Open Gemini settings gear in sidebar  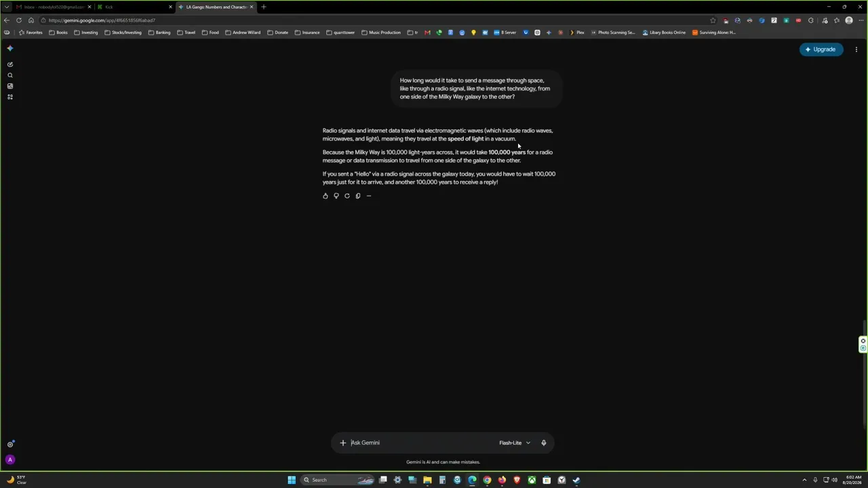(x=10, y=445)
